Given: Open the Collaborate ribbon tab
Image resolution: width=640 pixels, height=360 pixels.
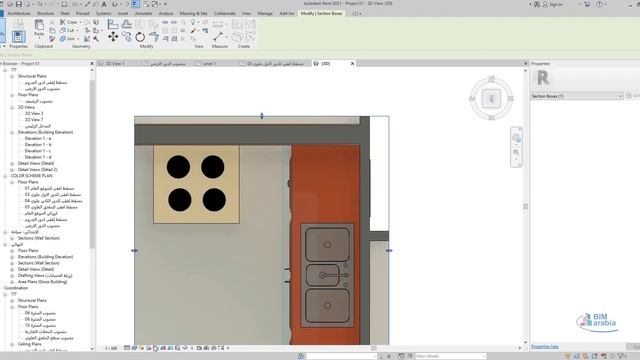Looking at the screenshot, I should click(225, 13).
